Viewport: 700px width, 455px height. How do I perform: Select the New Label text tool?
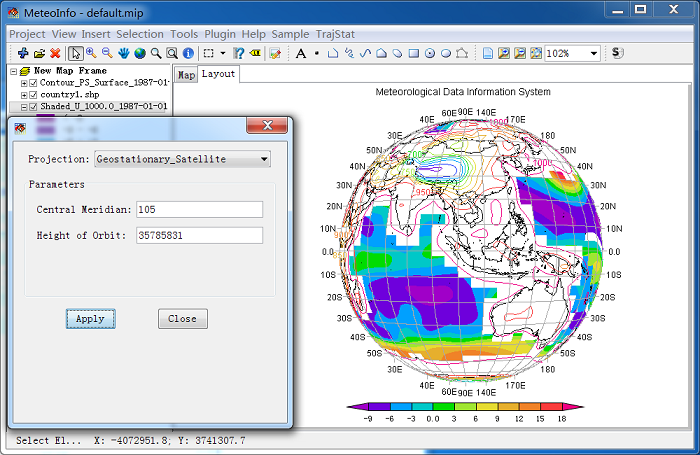[x=301, y=54]
